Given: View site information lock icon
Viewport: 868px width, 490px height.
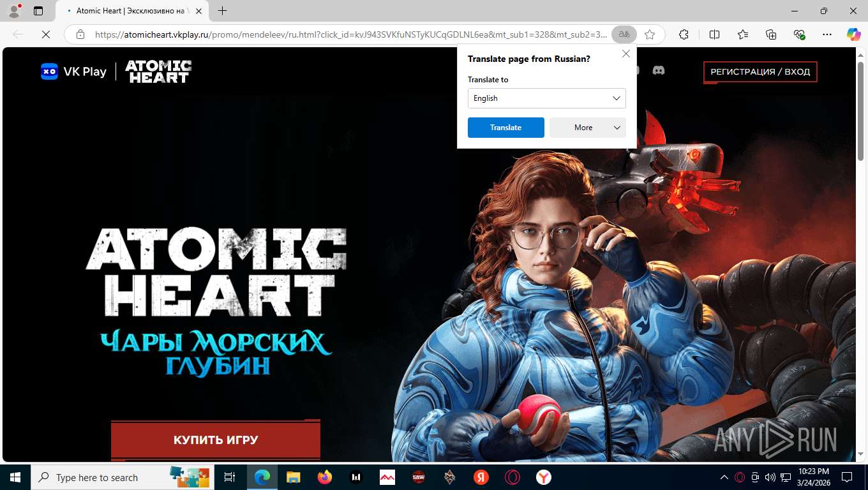Looking at the screenshot, I should tap(80, 34).
